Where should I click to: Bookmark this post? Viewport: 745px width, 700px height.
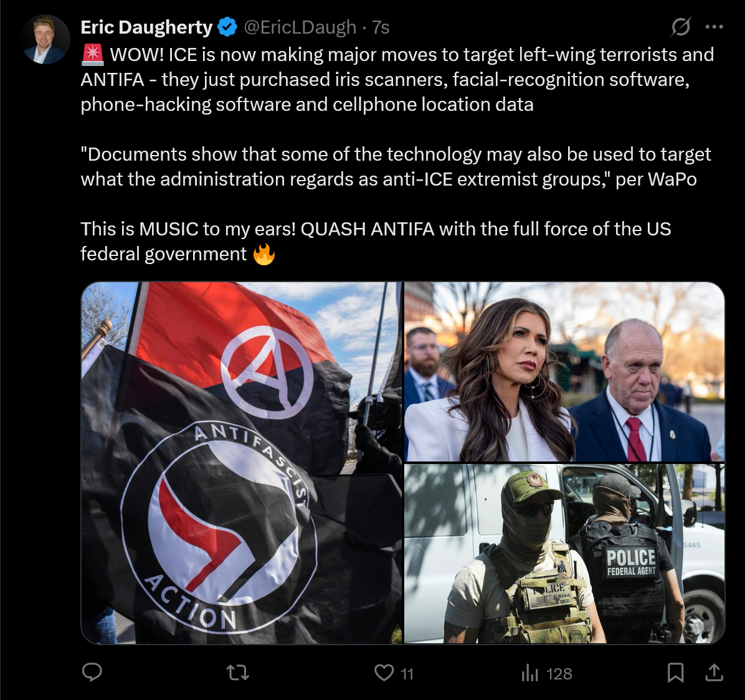[675, 673]
